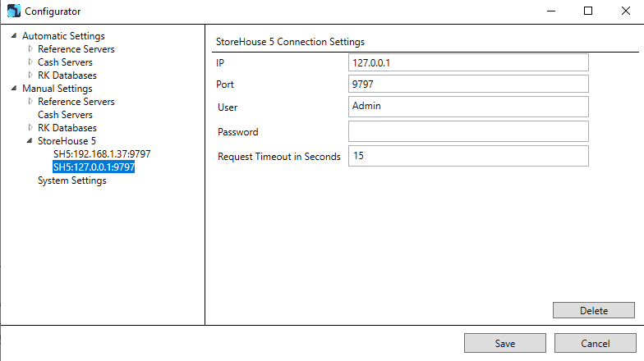This screenshot has height=361, width=644.
Task: Select SH5:127.0.0.1:9797 connection entry
Action: (94, 167)
